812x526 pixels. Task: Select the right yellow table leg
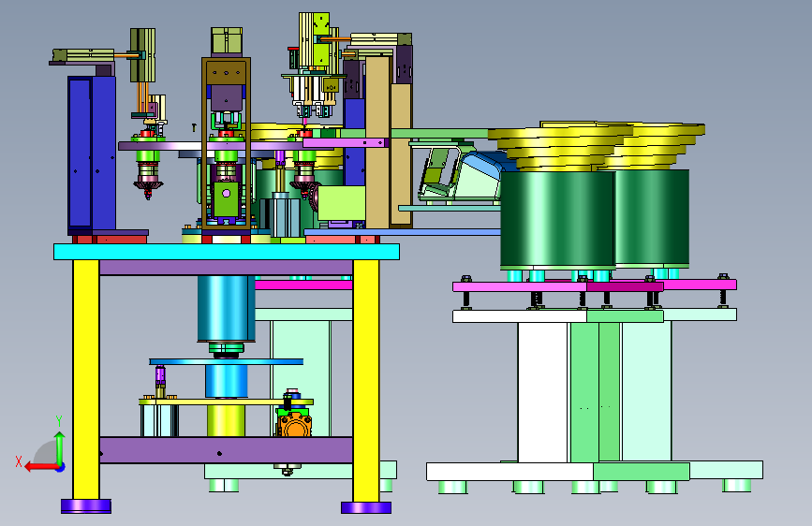(x=366, y=381)
